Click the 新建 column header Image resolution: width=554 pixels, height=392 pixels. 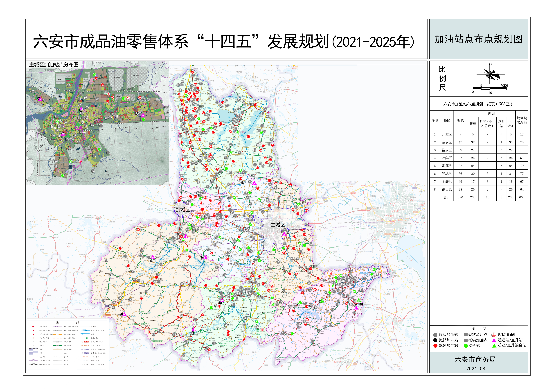click(x=473, y=124)
